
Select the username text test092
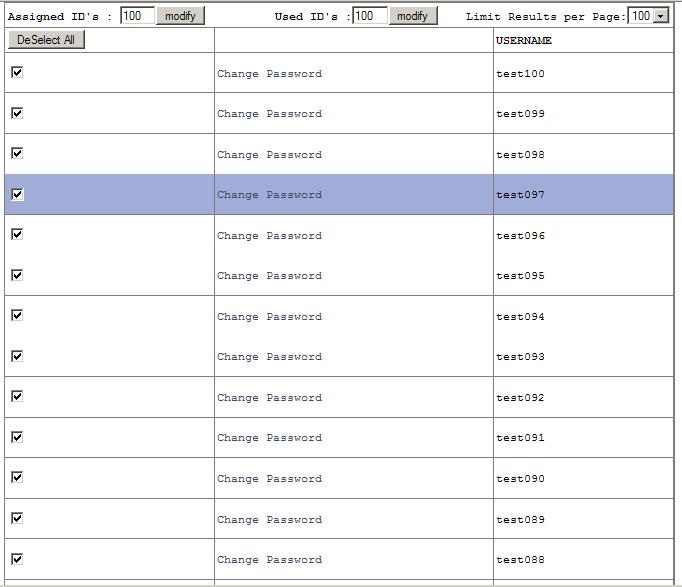[520, 397]
